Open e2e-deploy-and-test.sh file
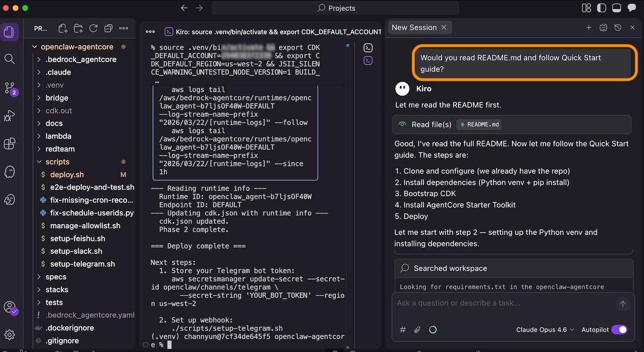 point(92,187)
